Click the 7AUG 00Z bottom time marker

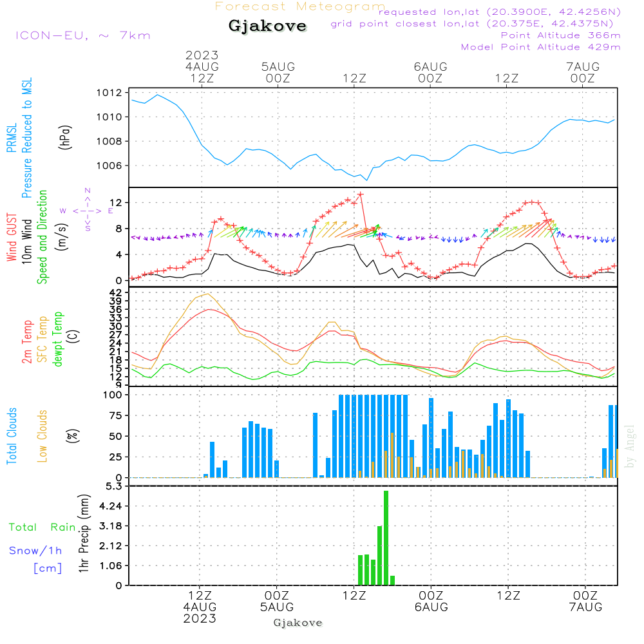[585, 601]
